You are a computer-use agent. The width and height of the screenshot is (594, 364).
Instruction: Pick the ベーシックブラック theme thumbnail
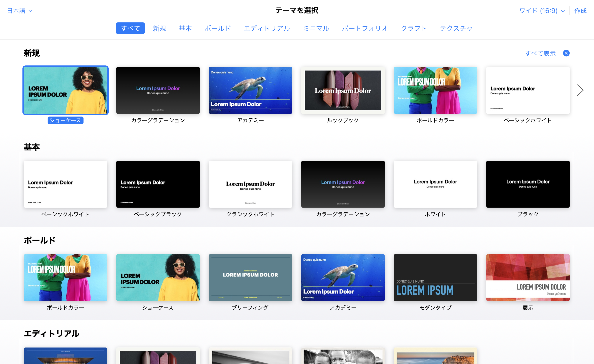tap(158, 184)
